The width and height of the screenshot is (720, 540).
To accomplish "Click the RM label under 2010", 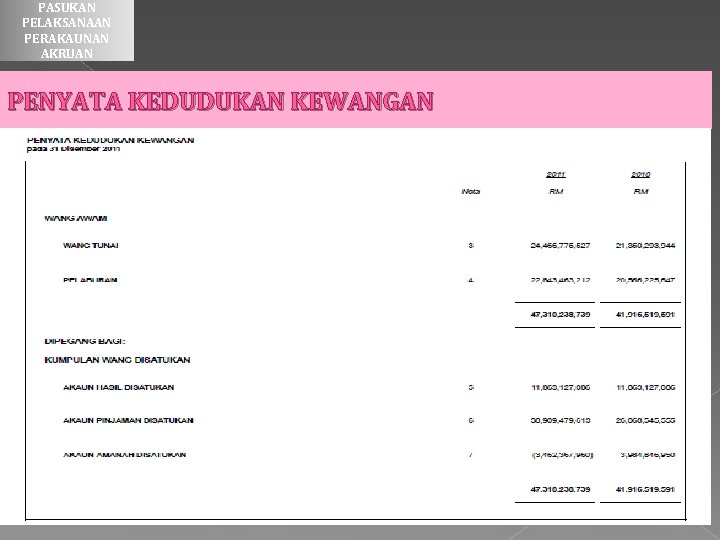I will point(641,191).
